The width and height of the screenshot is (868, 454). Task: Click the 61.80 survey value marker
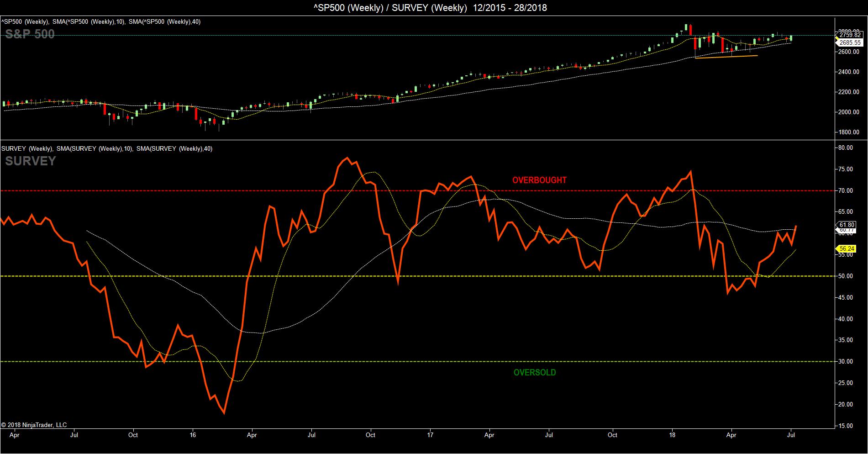pyautogui.click(x=847, y=225)
